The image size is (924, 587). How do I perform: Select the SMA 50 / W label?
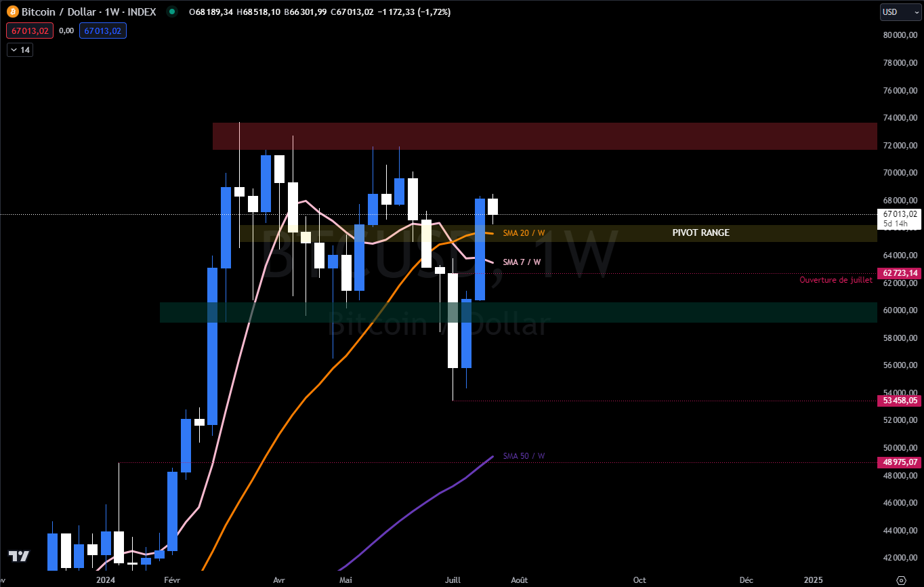pyautogui.click(x=522, y=456)
